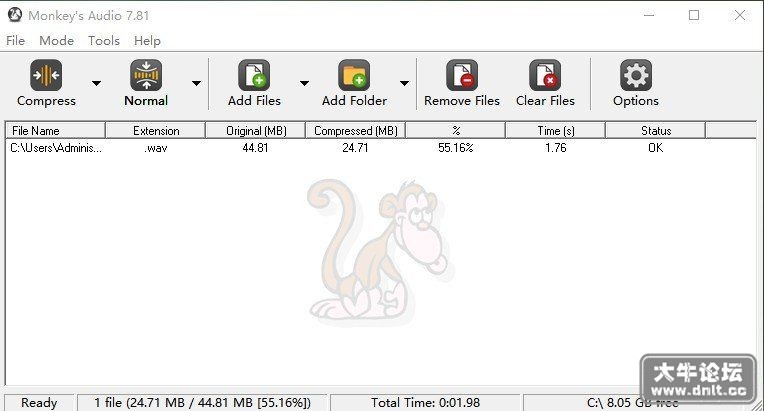Viewport: 764px width, 411px height.
Task: Sort by the Status column header
Action: tap(656, 131)
